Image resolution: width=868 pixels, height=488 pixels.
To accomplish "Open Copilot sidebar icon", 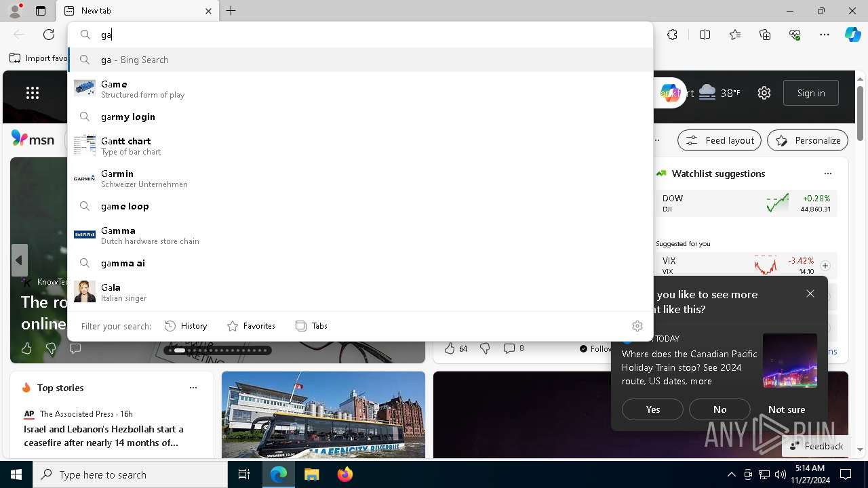I will pos(852,35).
